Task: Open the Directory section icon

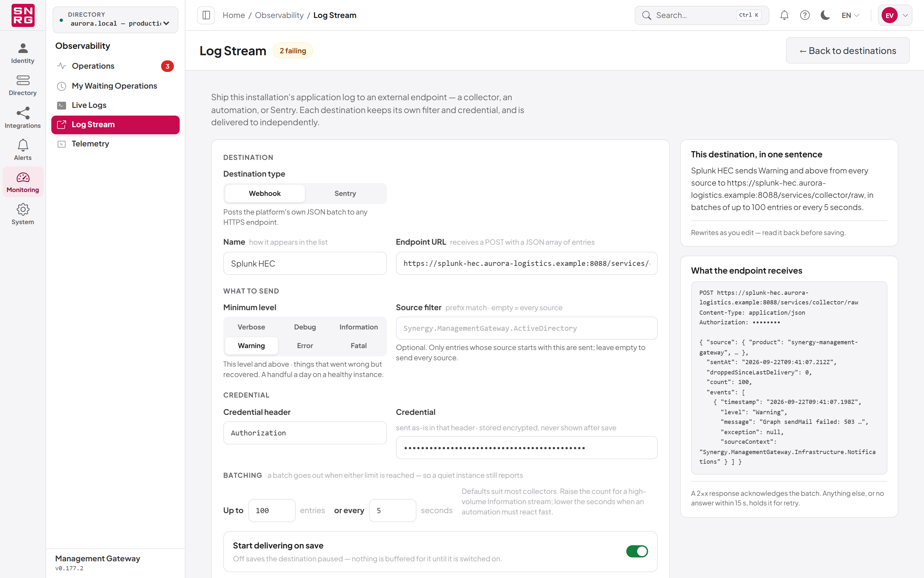Action: coord(23,80)
